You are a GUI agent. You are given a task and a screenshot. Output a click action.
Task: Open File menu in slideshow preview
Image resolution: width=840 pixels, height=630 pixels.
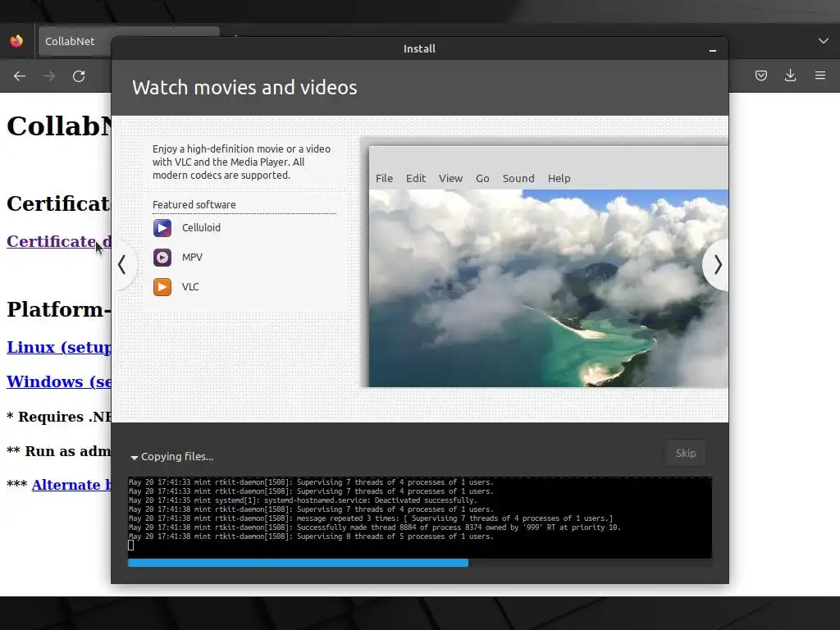(x=384, y=178)
